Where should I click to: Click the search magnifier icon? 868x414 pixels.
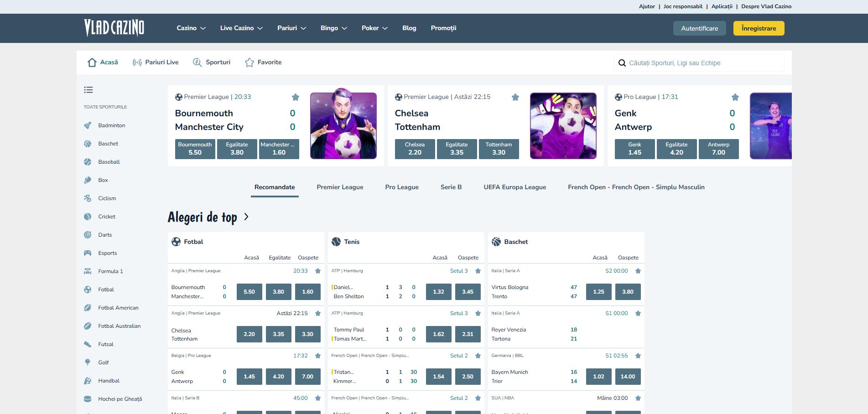click(622, 63)
